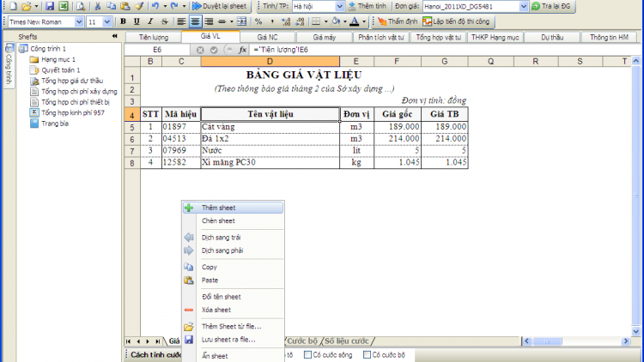Open Phân tích vật tư tab
This screenshot has width=644, height=362.
click(381, 38)
